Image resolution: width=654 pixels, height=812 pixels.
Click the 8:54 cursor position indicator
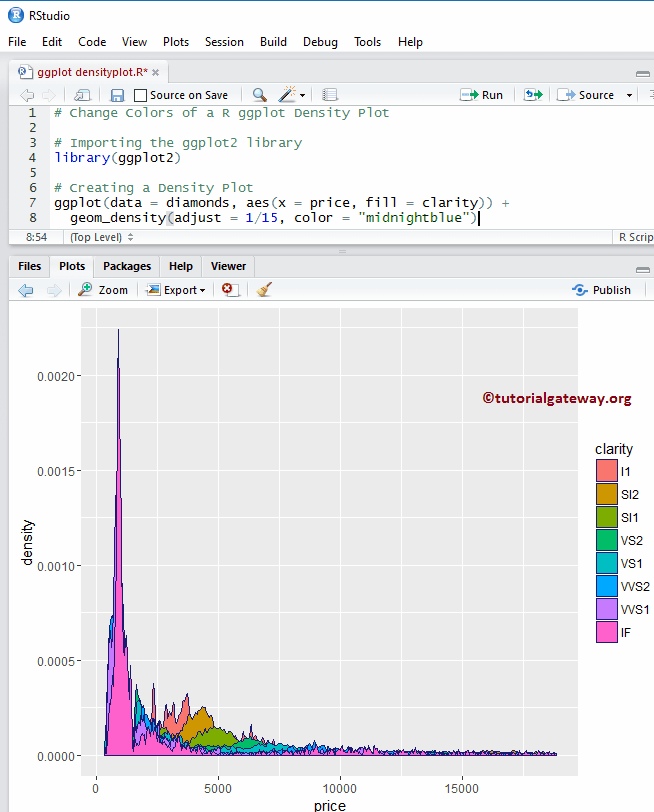tap(36, 237)
